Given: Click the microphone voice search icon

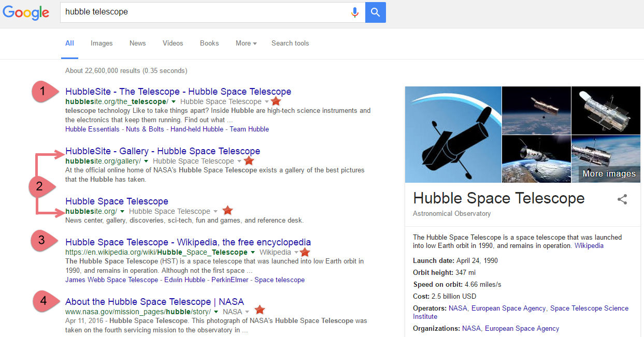Looking at the screenshot, I should [355, 12].
